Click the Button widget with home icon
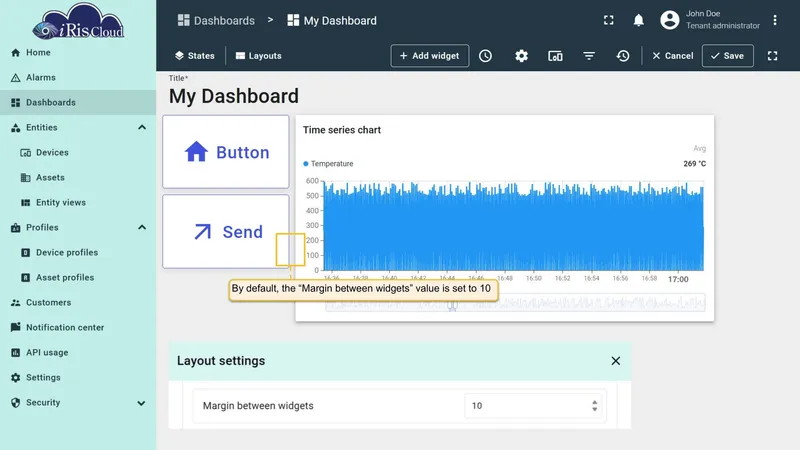 [x=226, y=152]
